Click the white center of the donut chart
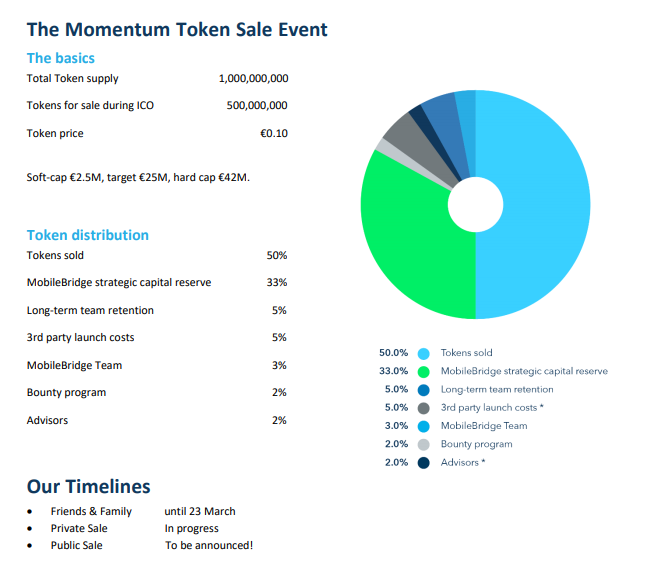 (x=475, y=205)
